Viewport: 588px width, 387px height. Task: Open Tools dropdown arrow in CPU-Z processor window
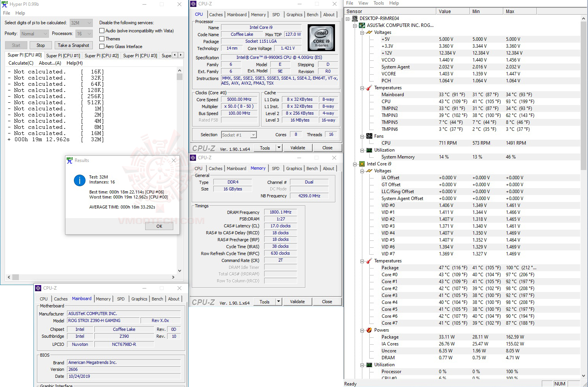pos(279,148)
